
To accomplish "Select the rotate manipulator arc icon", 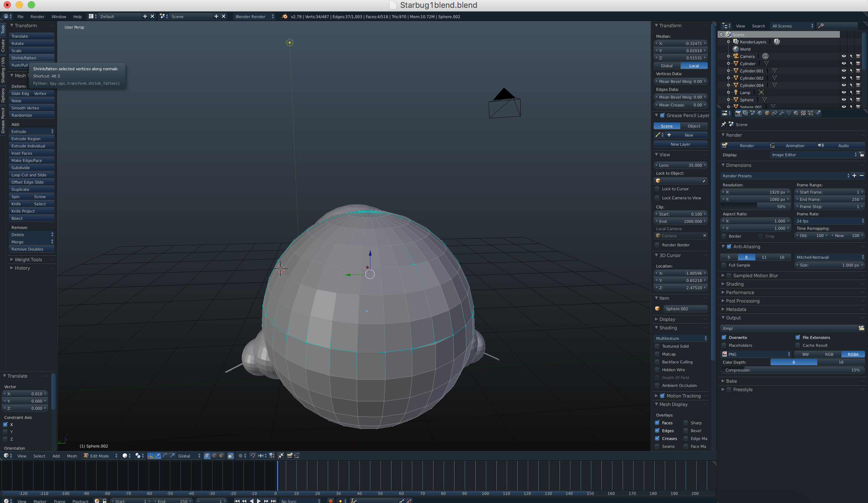I will [165, 456].
